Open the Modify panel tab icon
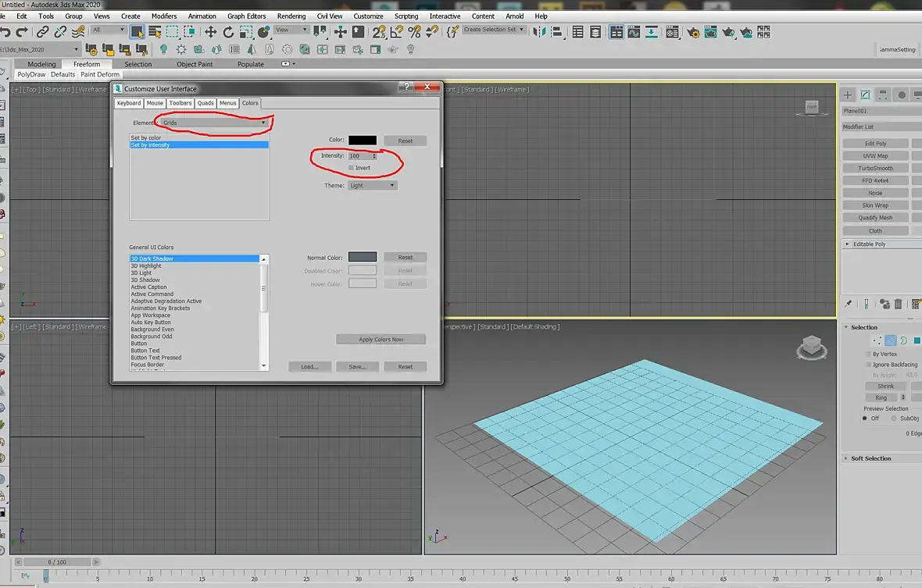The height and width of the screenshot is (588, 922). click(865, 95)
